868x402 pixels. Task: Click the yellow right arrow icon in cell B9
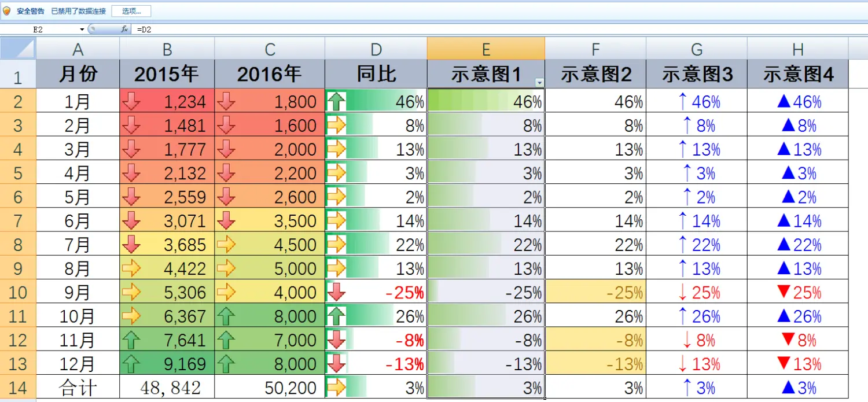(x=131, y=268)
